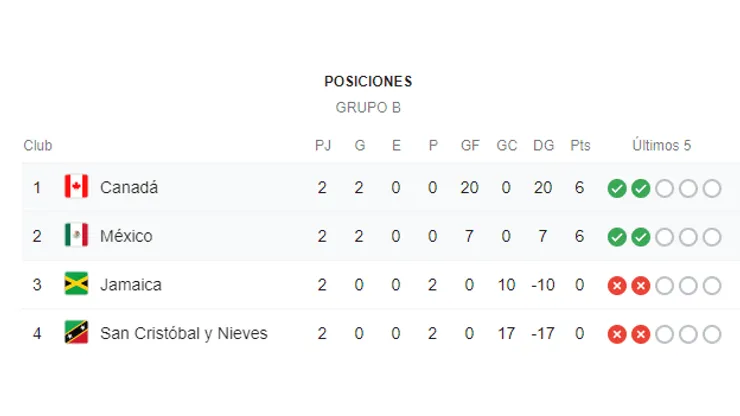This screenshot has height=416, width=740.
Task: Click the Mexico flag icon
Action: pyautogui.click(x=76, y=235)
